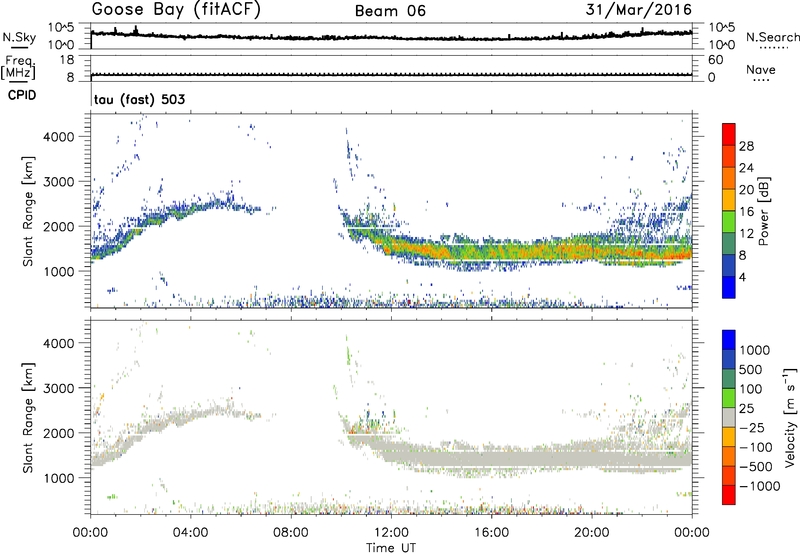Select the 4000 tick on power panel

[61, 137]
